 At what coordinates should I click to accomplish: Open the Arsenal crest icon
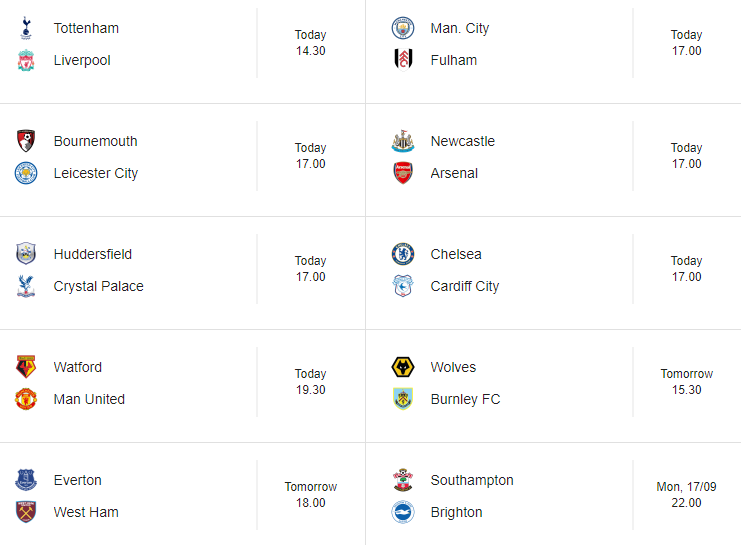click(403, 173)
